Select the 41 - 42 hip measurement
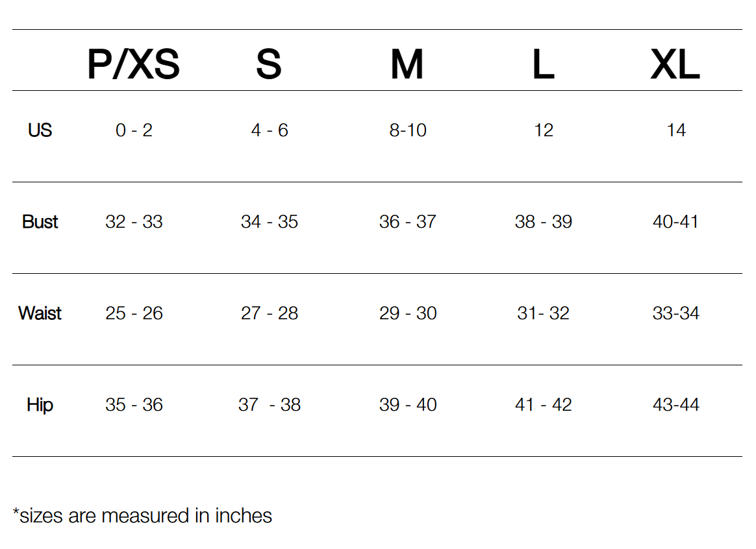 pos(544,405)
